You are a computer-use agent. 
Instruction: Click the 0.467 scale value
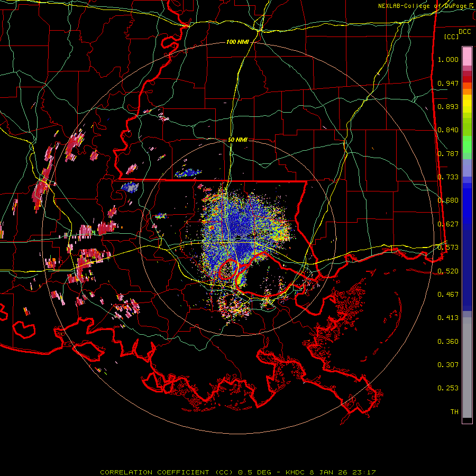tap(448, 295)
